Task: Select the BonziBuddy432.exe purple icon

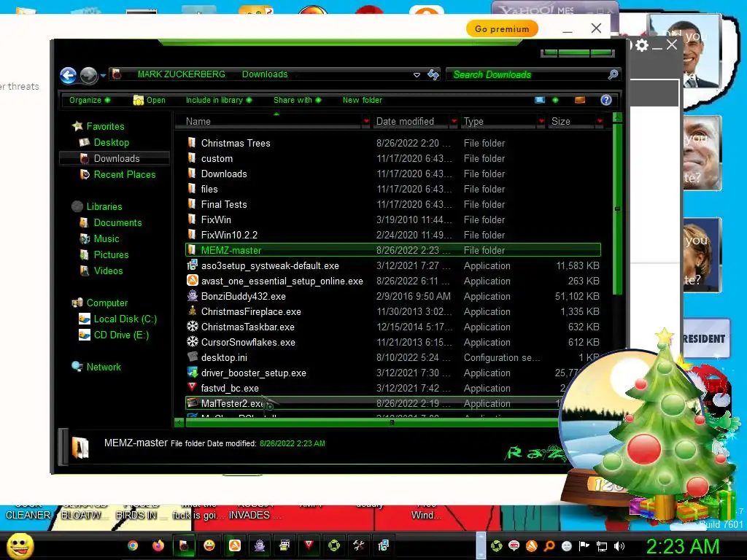Action: (x=192, y=296)
